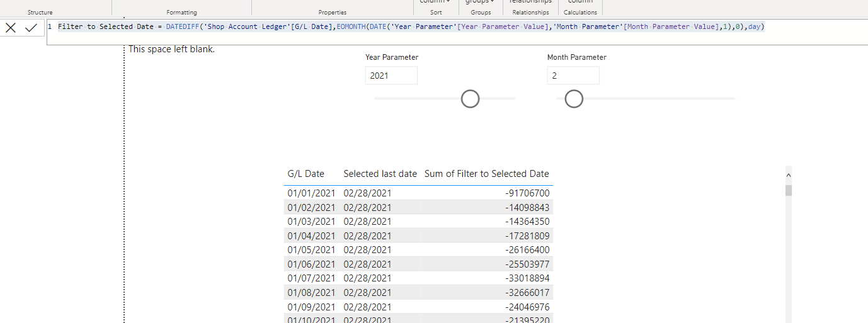The image size is (868, 323).
Task: Click the Month Parameter slicer title
Action: [x=577, y=57]
